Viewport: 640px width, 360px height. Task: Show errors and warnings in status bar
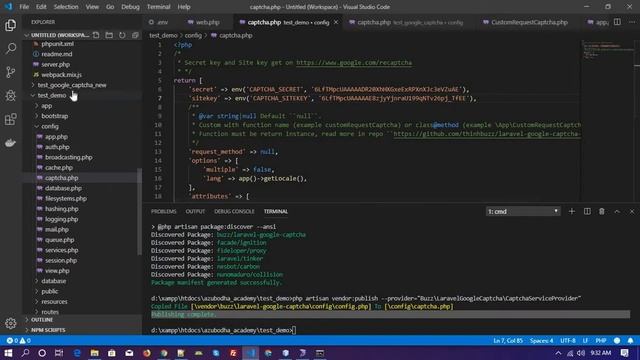pos(18,340)
